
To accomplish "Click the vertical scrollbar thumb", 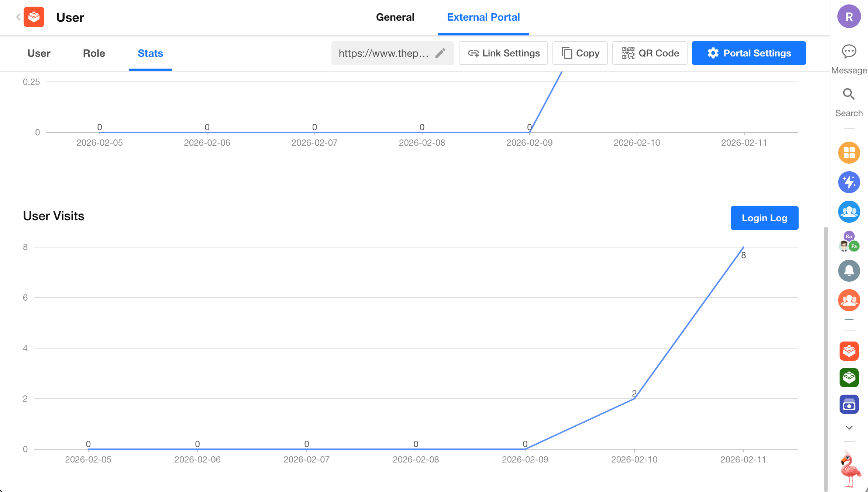I will (826, 358).
